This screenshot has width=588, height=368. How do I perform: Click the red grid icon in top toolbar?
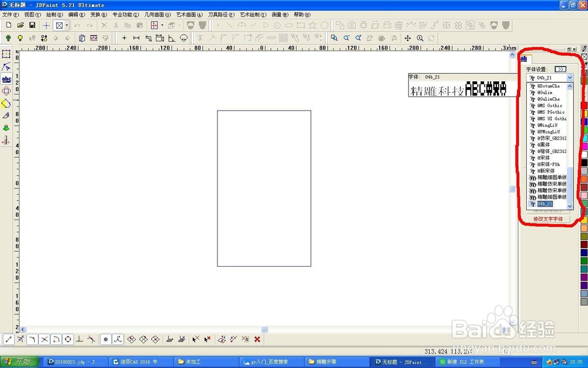pyautogui.click(x=154, y=25)
